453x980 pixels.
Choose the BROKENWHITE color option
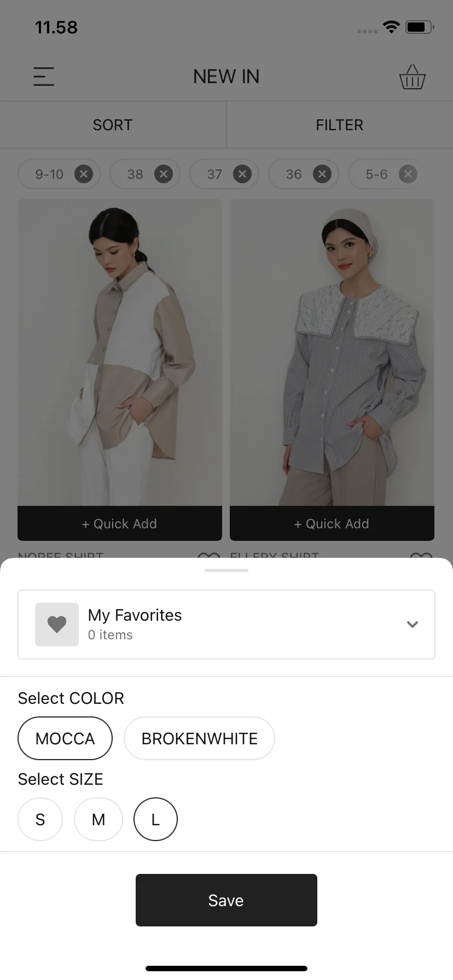tap(199, 738)
